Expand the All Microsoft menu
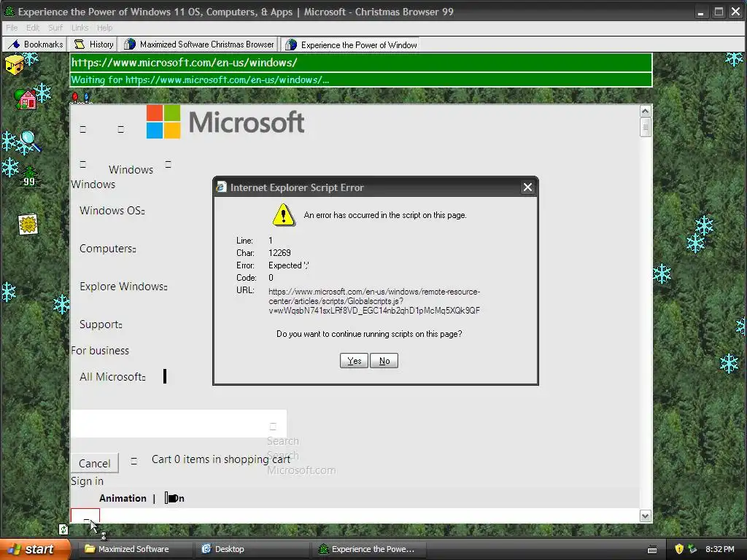Image resolution: width=747 pixels, height=560 pixels. coord(112,377)
